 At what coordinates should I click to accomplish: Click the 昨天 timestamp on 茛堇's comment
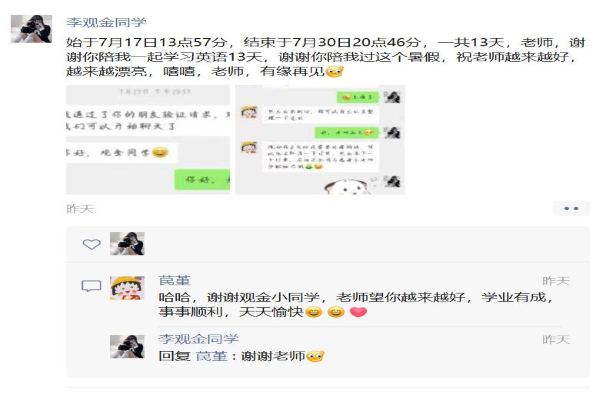tap(556, 281)
